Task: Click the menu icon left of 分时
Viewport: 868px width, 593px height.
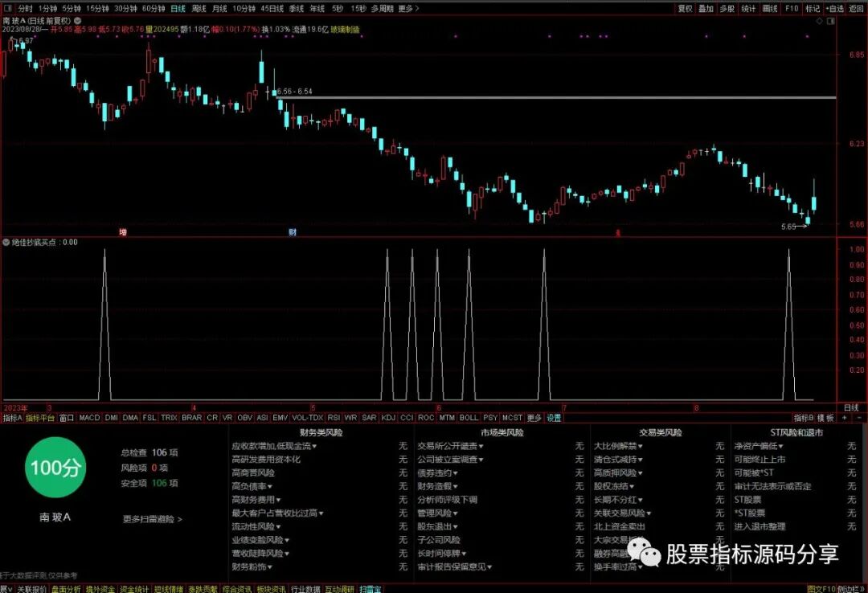Action: coord(8,9)
